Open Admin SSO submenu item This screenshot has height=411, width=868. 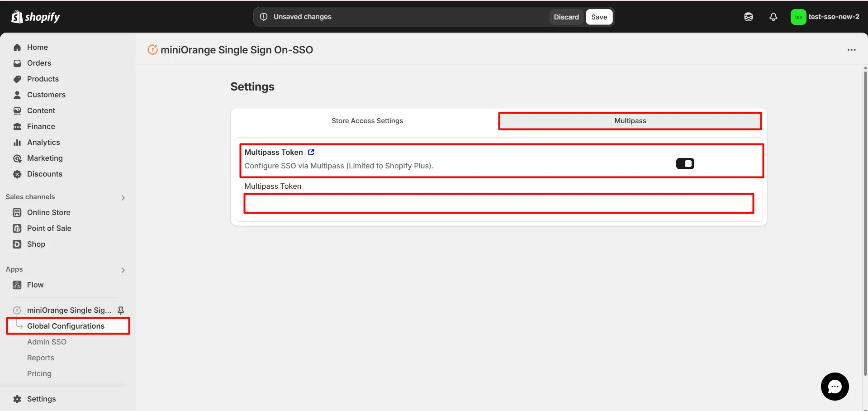pos(47,342)
